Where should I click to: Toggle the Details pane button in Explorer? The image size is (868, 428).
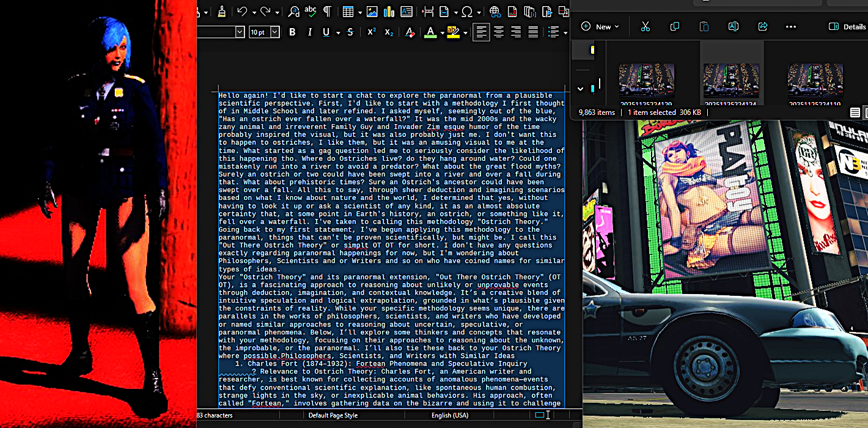847,26
